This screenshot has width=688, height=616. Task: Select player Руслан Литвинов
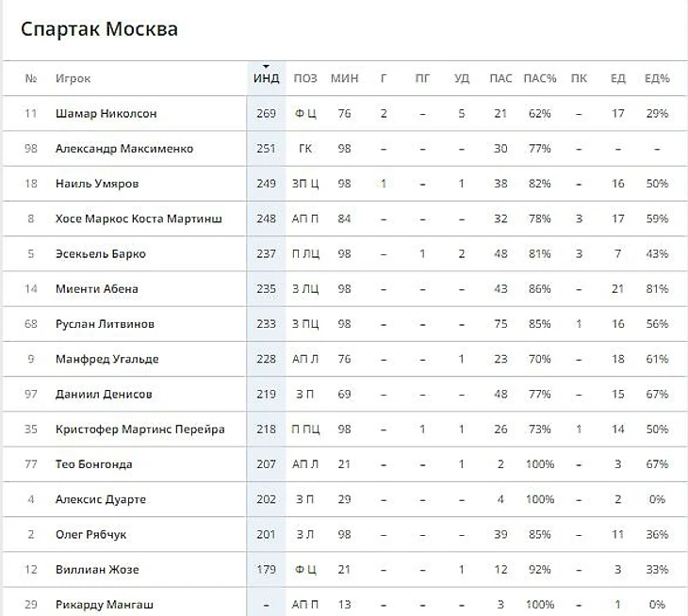(105, 324)
